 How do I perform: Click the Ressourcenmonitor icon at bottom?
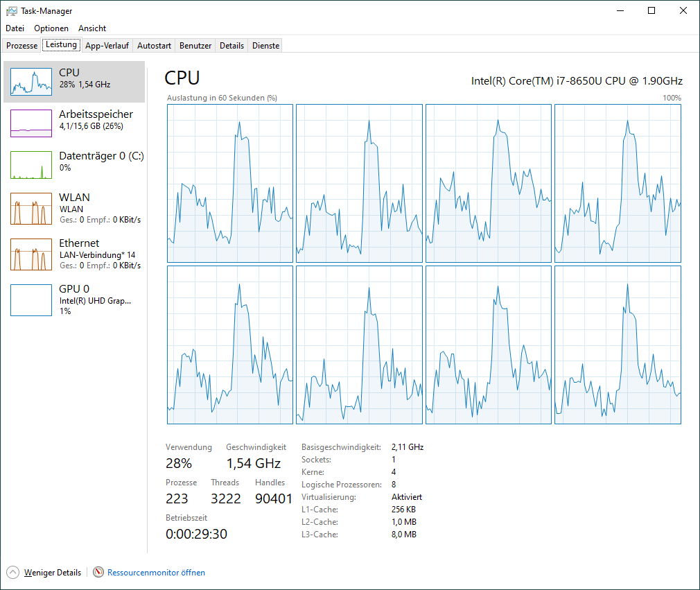(x=98, y=573)
